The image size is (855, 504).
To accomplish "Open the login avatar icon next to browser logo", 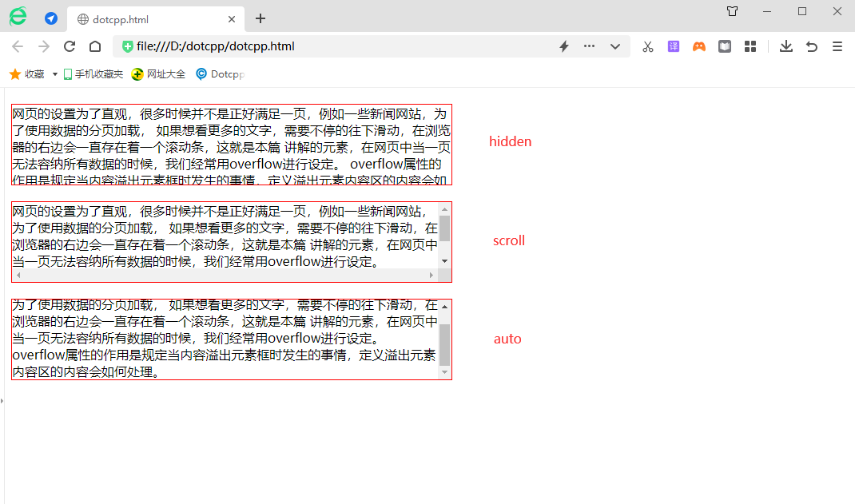I will [x=50, y=17].
